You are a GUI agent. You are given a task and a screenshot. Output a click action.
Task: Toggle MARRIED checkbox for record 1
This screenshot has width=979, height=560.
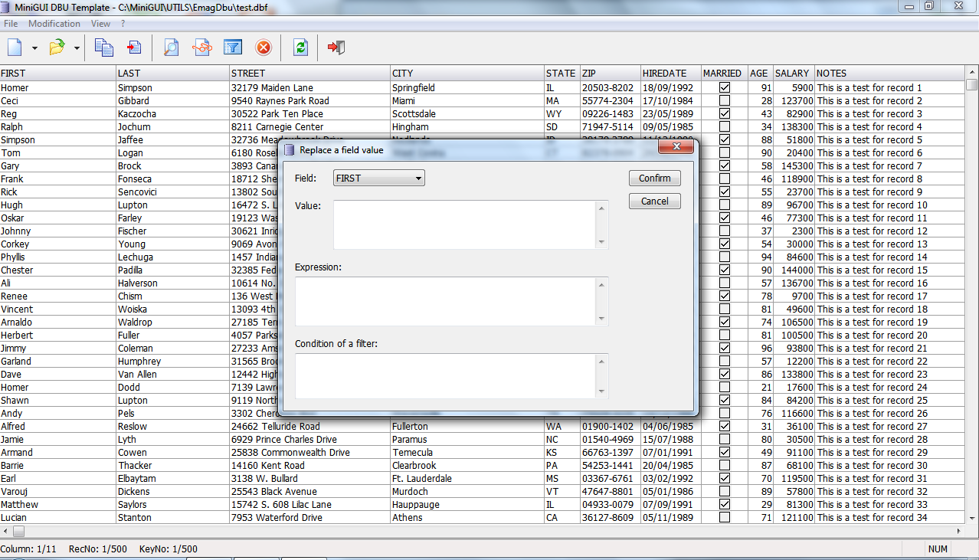coord(725,88)
